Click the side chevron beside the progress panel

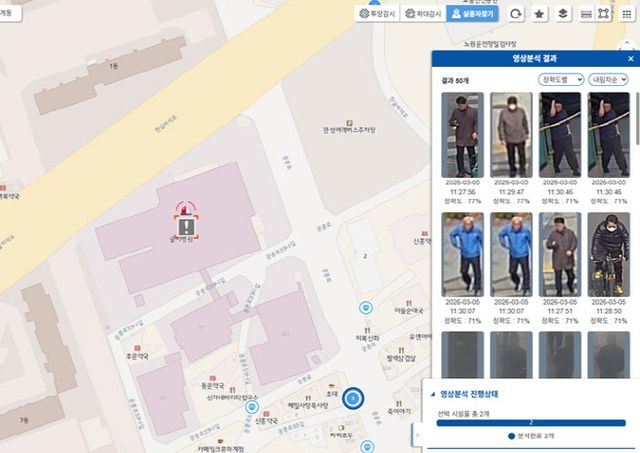pyautogui.click(x=416, y=435)
